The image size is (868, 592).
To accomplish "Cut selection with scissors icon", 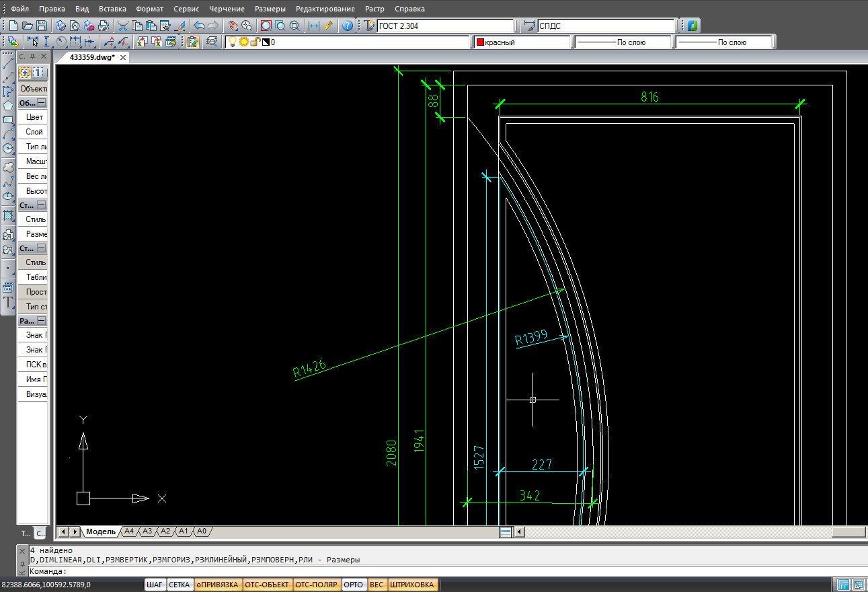I will [123, 26].
